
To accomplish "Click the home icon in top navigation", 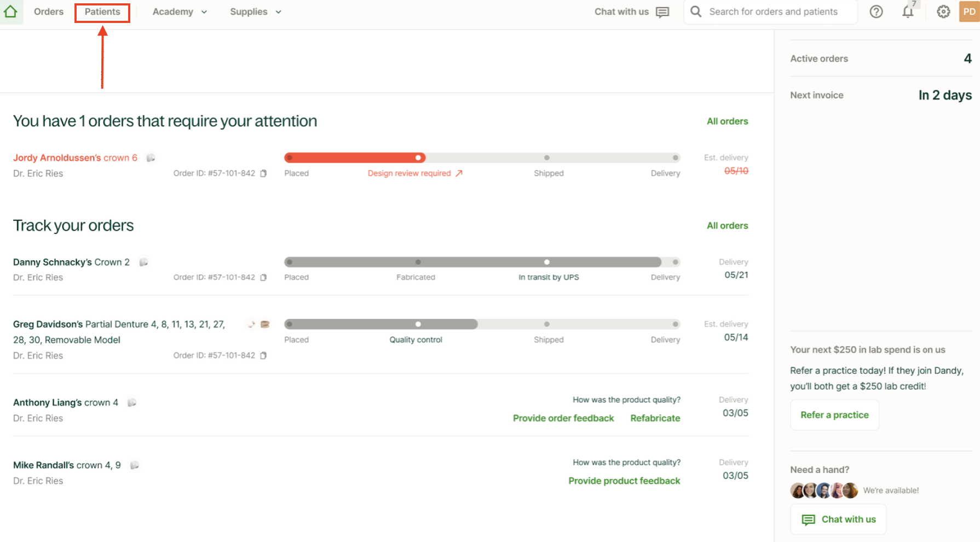I will [x=10, y=11].
